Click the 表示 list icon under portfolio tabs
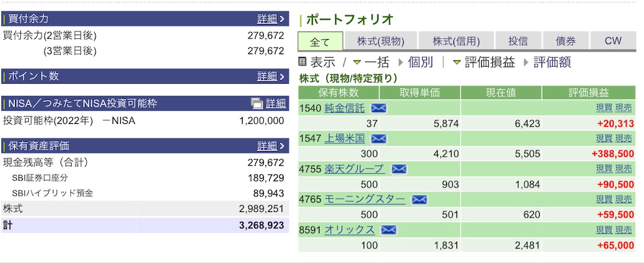 tap(303, 62)
